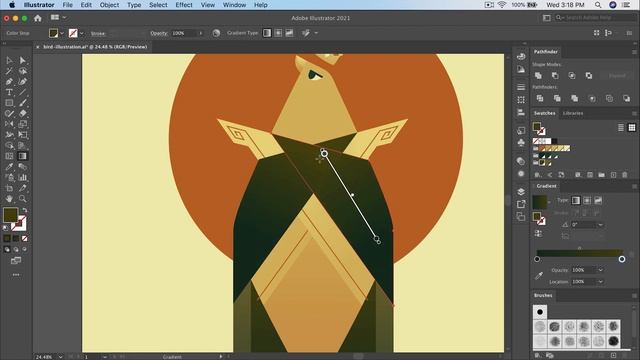The height and width of the screenshot is (360, 640).
Task: Click Expand button in Pathfinder
Action: pos(617,76)
